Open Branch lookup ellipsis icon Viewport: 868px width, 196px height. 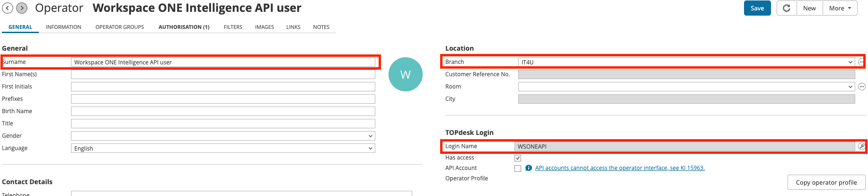click(x=861, y=62)
